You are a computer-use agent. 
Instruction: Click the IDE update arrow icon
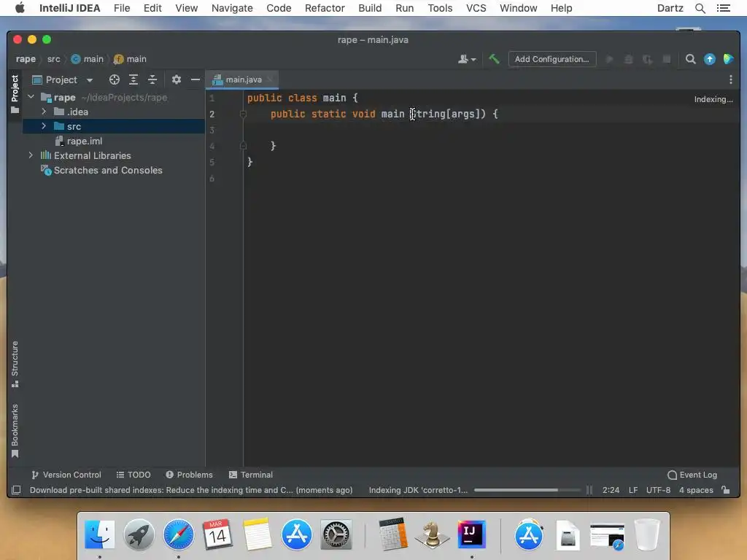(709, 59)
